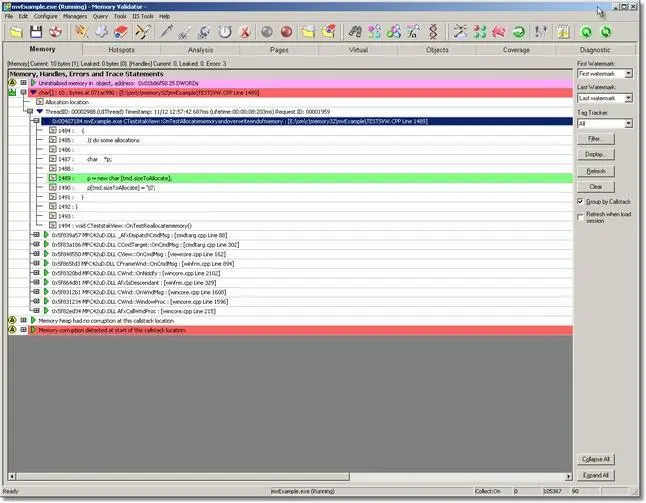Click the green single-arrow refresh icon near the end

point(586,32)
